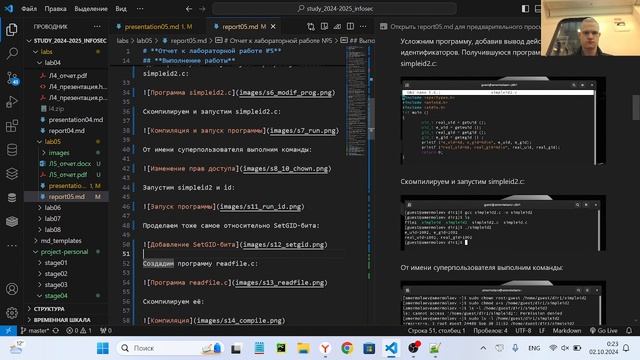Click the microphone tray icon

[516, 348]
